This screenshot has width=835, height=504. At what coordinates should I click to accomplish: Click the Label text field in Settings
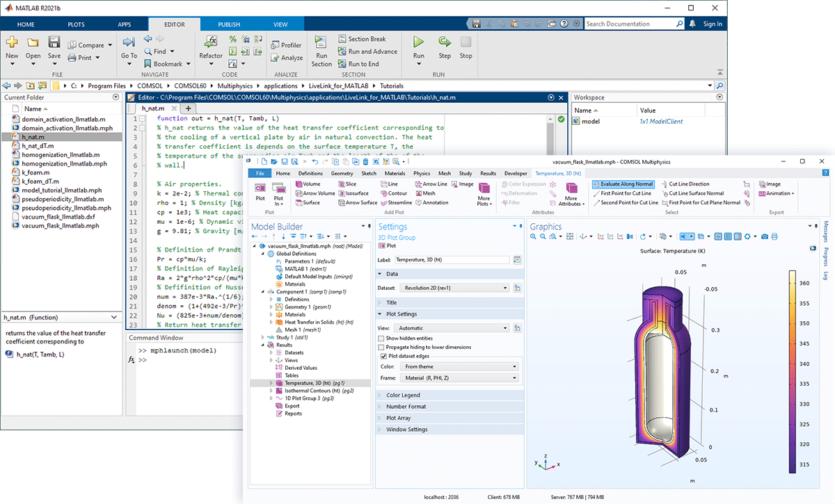[452, 259]
